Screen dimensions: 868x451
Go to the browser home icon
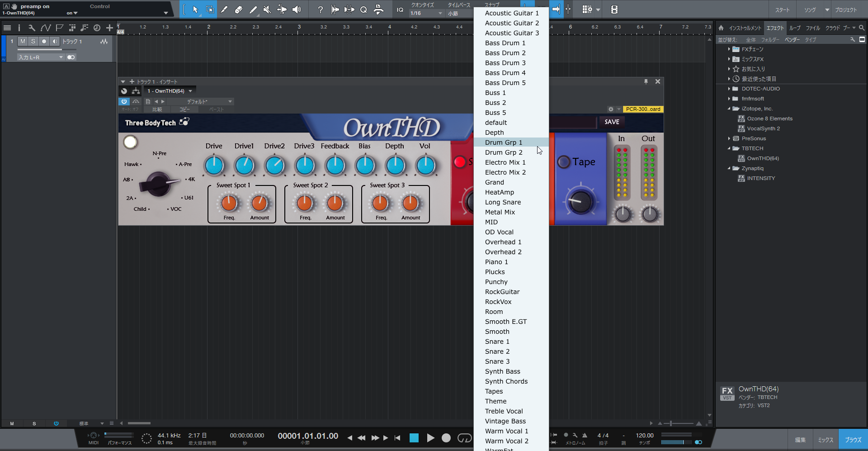[721, 28]
